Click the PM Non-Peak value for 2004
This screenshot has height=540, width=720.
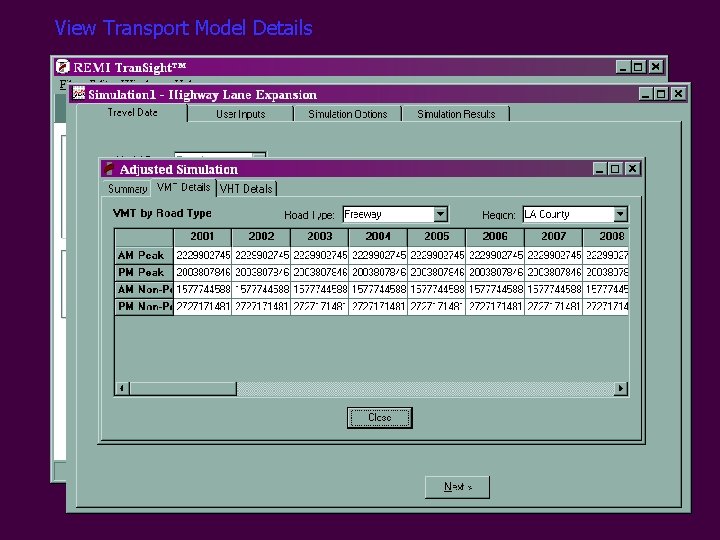point(378,306)
